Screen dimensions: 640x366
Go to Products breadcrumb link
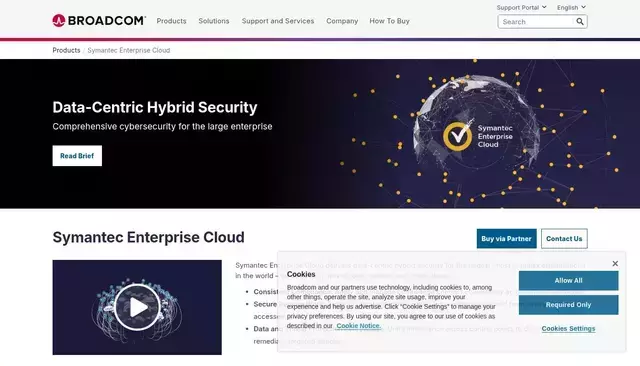tap(66, 50)
